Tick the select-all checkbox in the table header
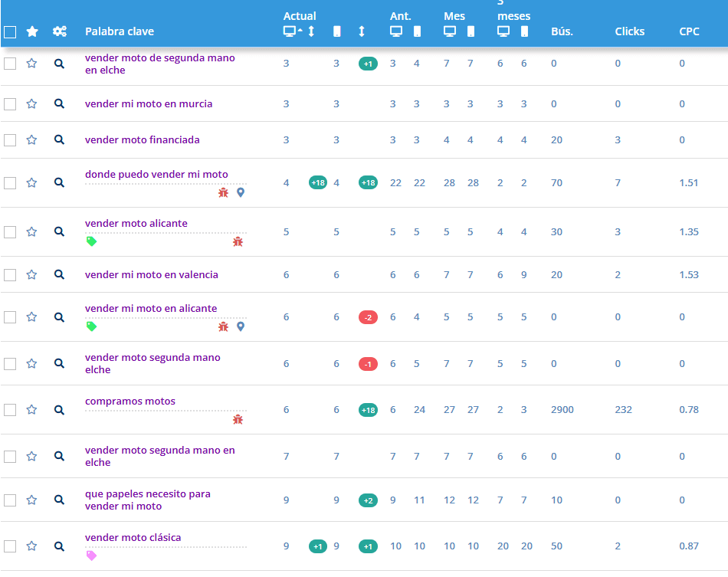 (10, 32)
